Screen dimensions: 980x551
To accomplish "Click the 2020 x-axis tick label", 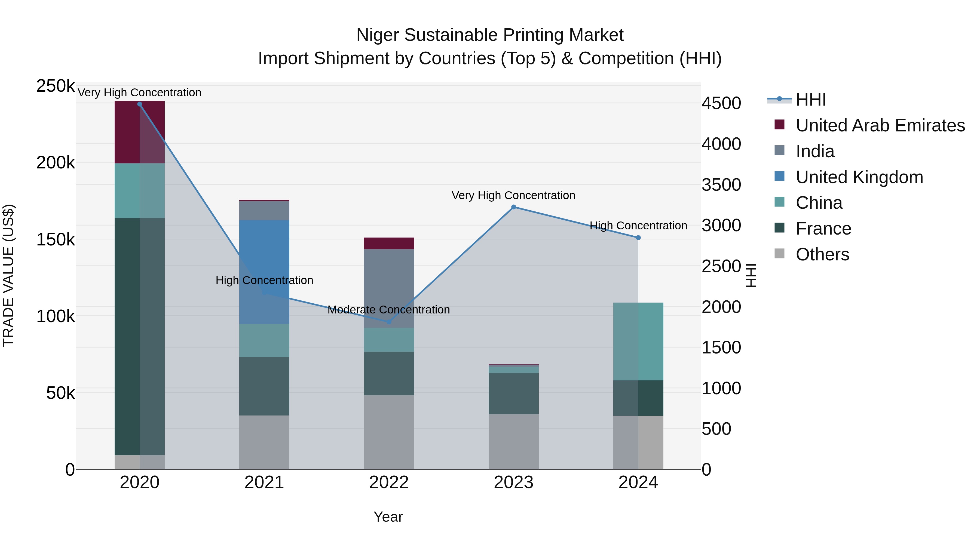I will point(140,482).
